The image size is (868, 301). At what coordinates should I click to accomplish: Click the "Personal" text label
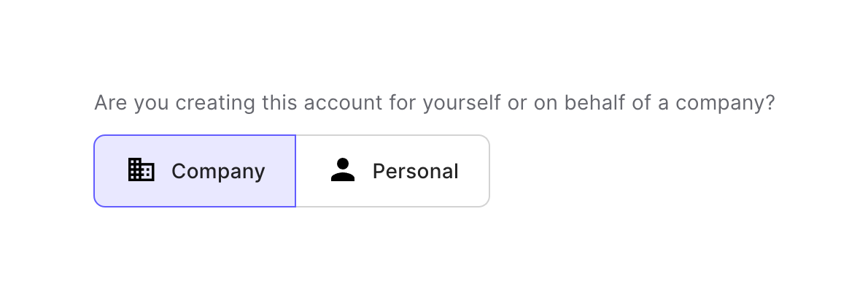click(415, 171)
